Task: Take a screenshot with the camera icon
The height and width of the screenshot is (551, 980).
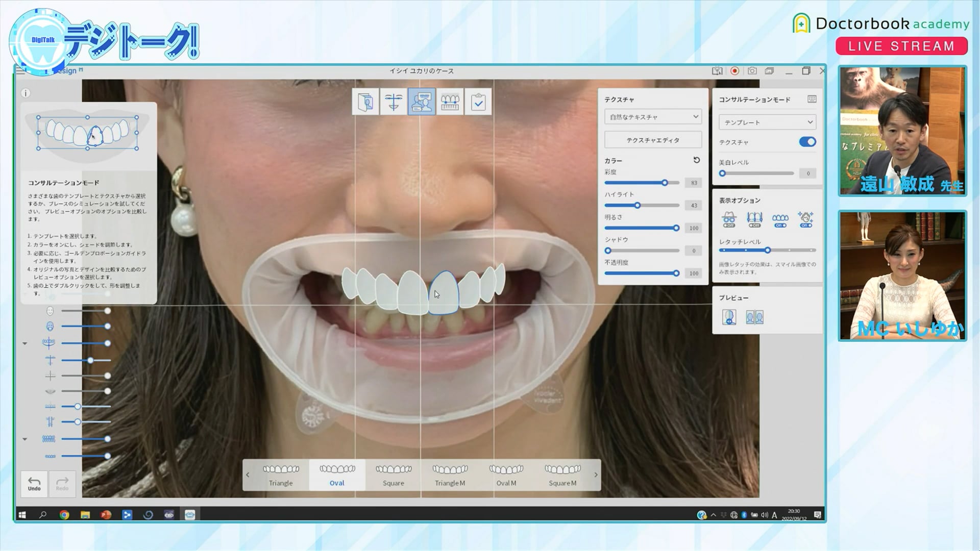Action: click(752, 71)
